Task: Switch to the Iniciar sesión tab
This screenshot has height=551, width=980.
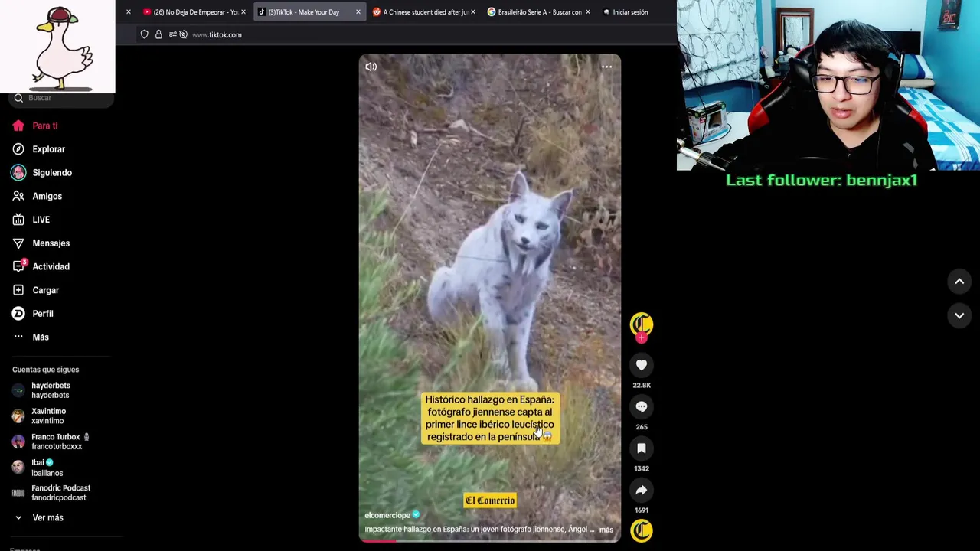Action: click(629, 12)
